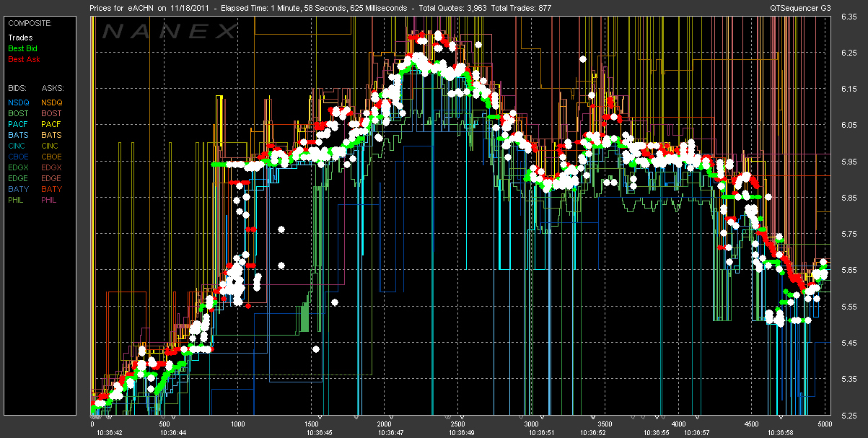The width and height of the screenshot is (868, 438).
Task: Click the BIDS: column heading
Action: pyautogui.click(x=17, y=88)
